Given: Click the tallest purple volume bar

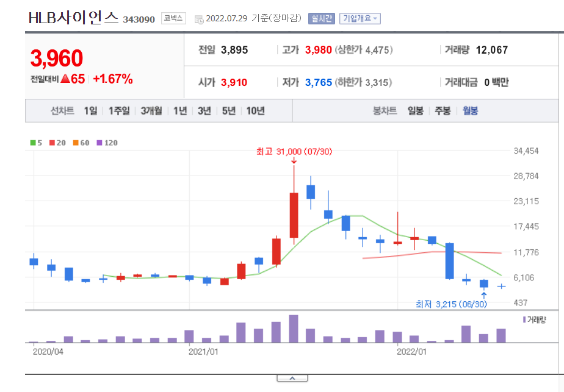Looking at the screenshot, I should point(294,329).
